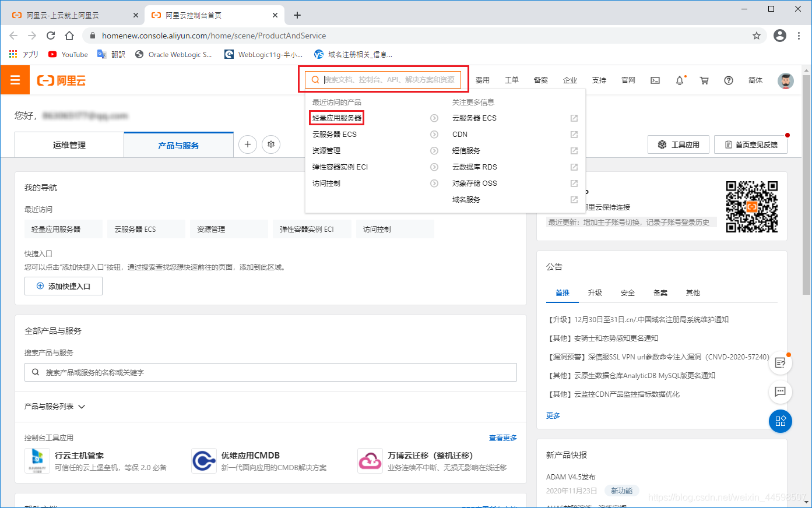Click the 添加快捷入口 button
The width and height of the screenshot is (812, 508).
64,286
